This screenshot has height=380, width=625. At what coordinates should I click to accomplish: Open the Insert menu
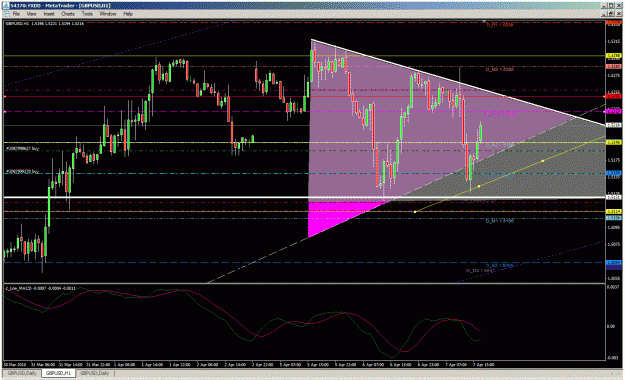pos(49,14)
